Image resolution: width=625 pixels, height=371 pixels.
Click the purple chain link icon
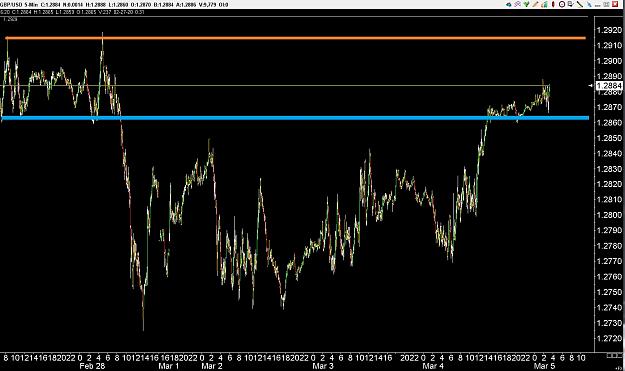[517, 4]
